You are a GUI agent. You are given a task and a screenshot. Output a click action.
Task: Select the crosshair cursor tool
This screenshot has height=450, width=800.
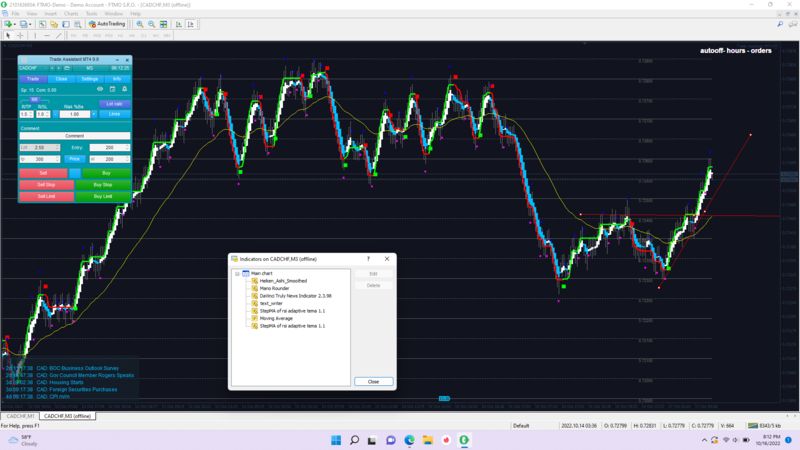pyautogui.click(x=20, y=35)
